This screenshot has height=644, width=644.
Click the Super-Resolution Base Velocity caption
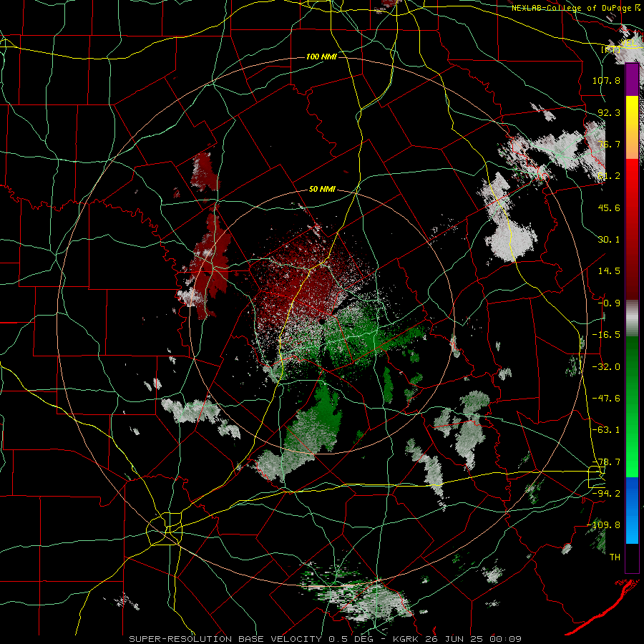click(326, 639)
